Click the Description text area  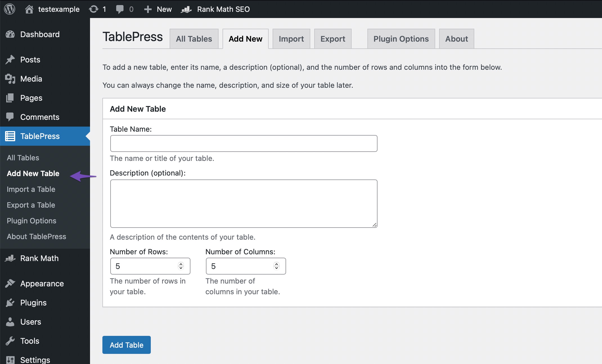243,203
